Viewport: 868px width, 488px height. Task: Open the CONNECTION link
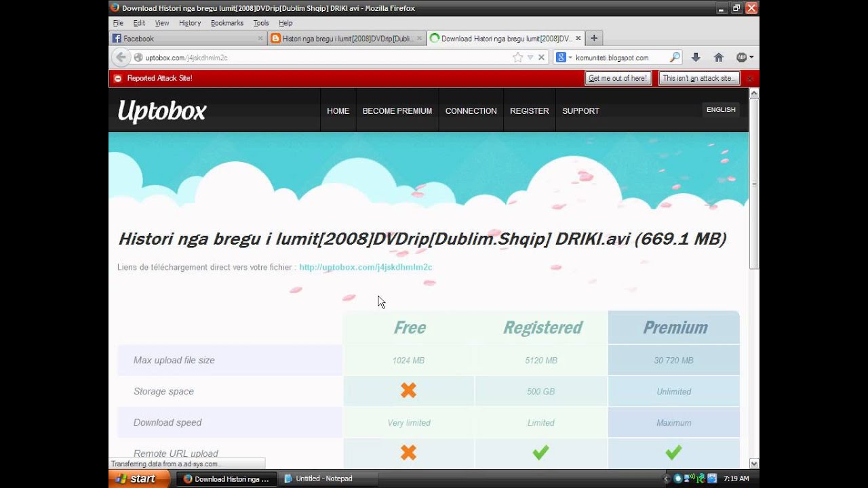tap(471, 111)
